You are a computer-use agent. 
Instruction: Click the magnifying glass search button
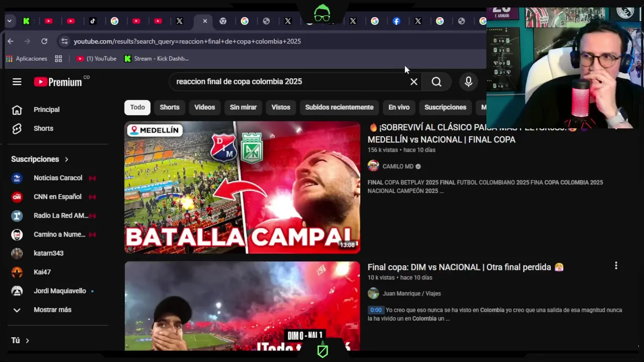436,81
